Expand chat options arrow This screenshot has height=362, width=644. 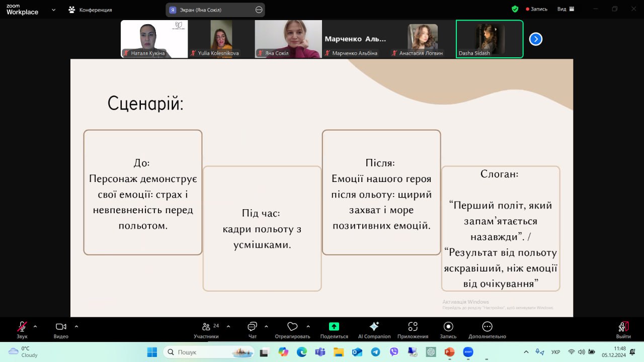(266, 326)
